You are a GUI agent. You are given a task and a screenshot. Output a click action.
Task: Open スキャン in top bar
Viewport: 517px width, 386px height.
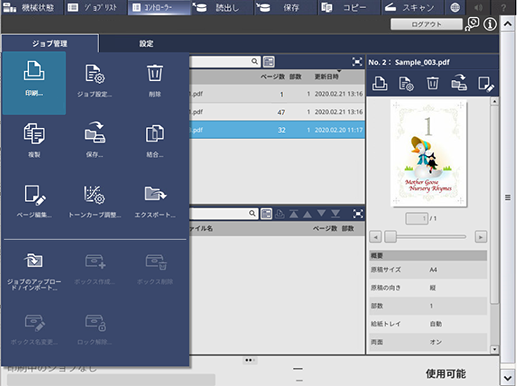[x=413, y=7]
